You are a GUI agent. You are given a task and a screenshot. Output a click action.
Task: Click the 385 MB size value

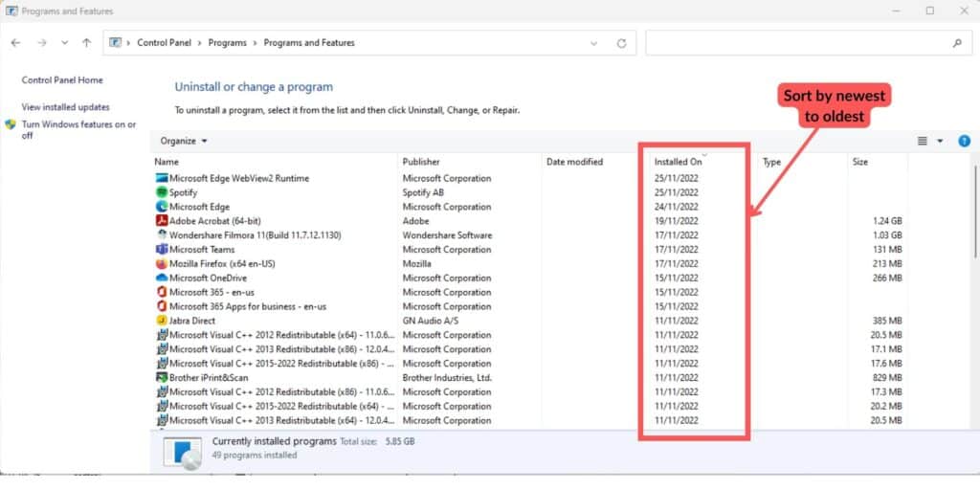coord(887,321)
